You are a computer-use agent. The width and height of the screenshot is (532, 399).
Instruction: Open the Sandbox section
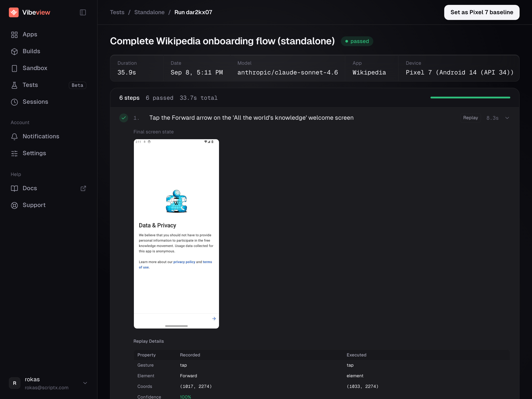pyautogui.click(x=35, y=68)
